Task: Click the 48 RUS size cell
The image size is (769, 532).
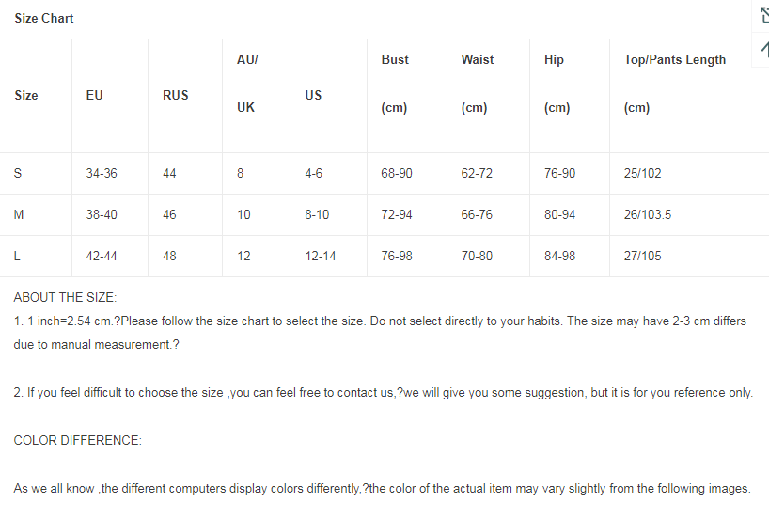Action: click(x=169, y=256)
